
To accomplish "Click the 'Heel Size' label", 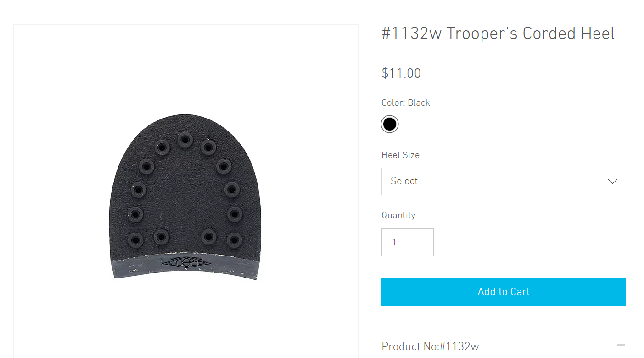I will point(400,155).
